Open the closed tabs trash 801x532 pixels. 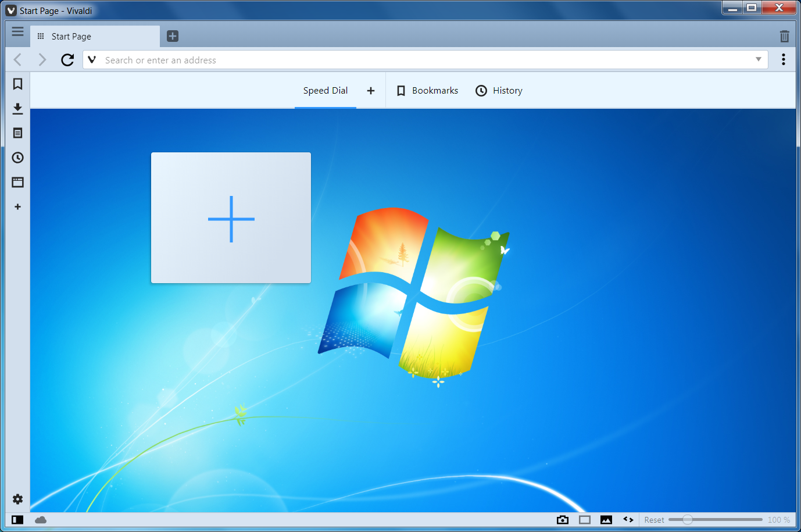[784, 36]
